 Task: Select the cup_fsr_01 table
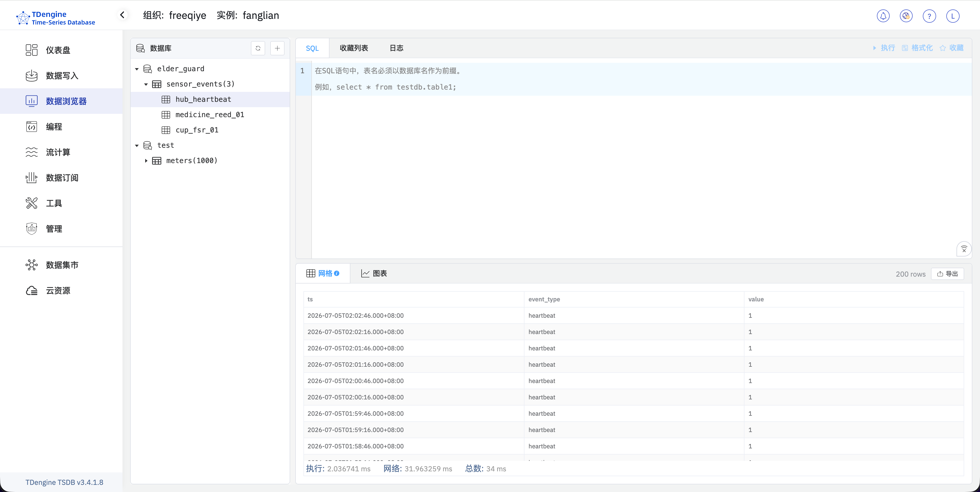click(x=210, y=130)
